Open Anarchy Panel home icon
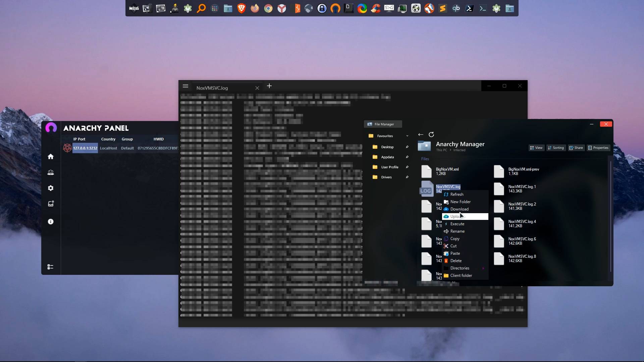 pos(51,157)
